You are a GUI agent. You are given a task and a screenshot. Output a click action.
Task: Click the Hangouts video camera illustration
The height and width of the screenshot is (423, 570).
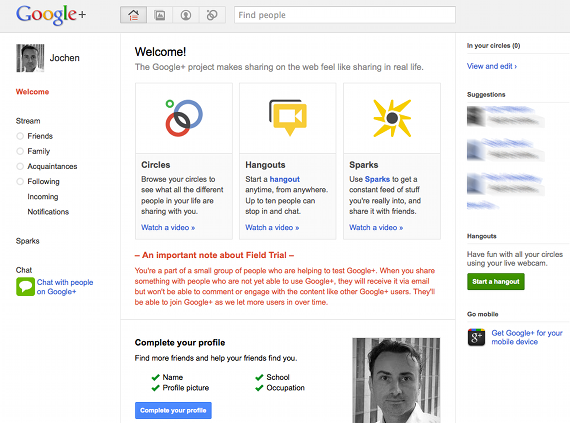(x=288, y=117)
